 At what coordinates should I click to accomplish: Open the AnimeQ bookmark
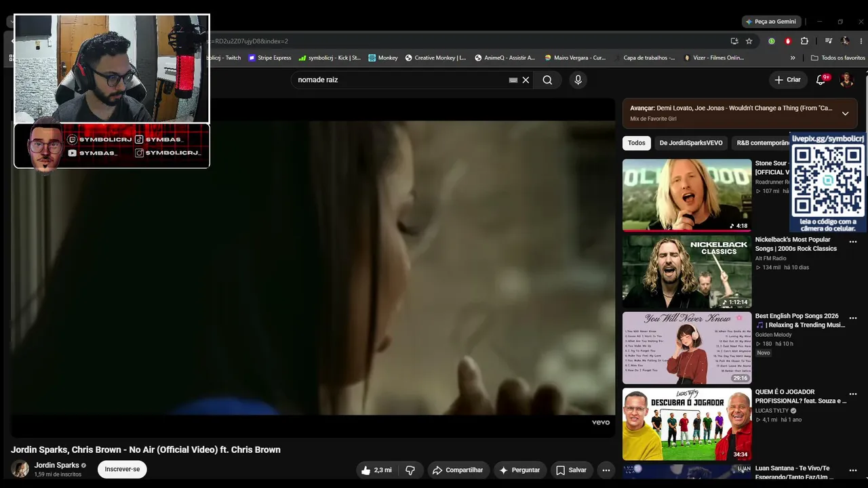[505, 58]
